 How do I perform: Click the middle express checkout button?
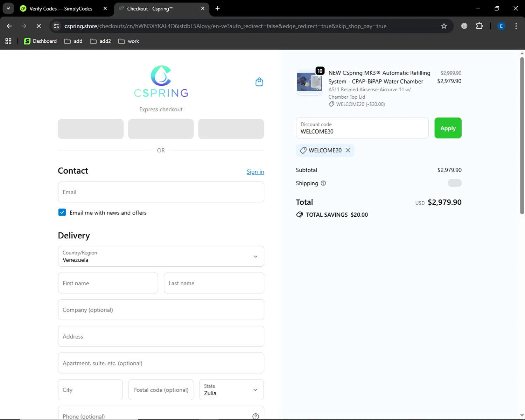tap(161, 129)
